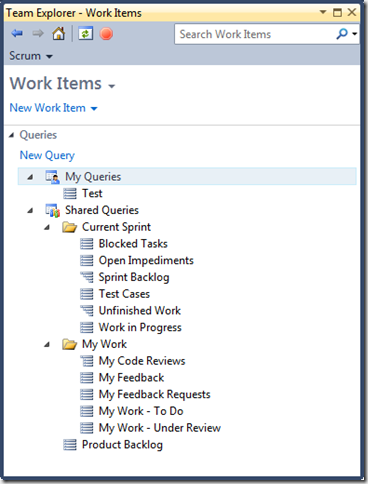This screenshot has height=484, width=368.
Task: Click the Refresh toolbar icon
Action: pyautogui.click(x=85, y=34)
